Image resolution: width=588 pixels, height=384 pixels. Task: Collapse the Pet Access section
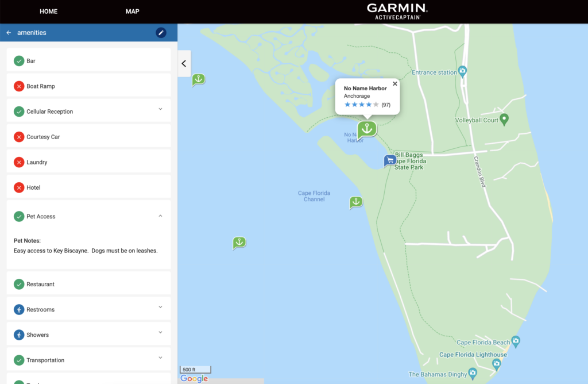pos(160,216)
